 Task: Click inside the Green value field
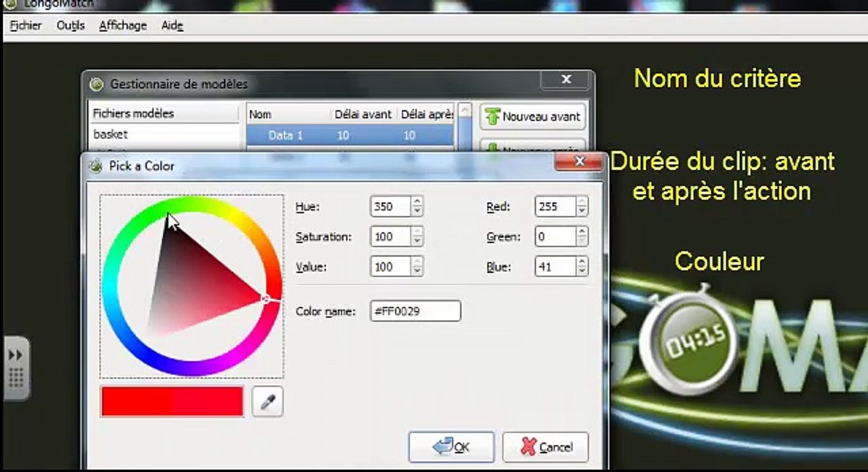click(x=555, y=237)
